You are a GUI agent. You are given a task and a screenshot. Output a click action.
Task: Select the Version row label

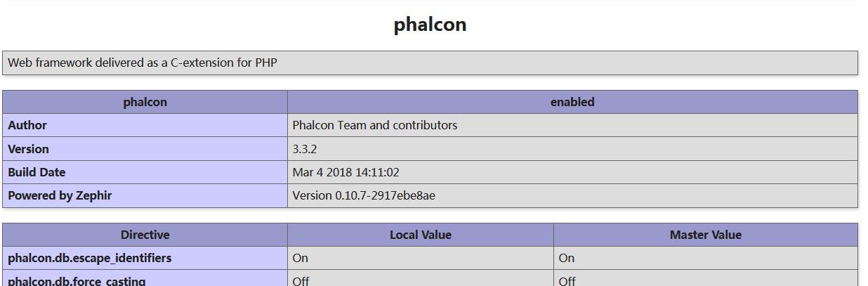coord(29,149)
